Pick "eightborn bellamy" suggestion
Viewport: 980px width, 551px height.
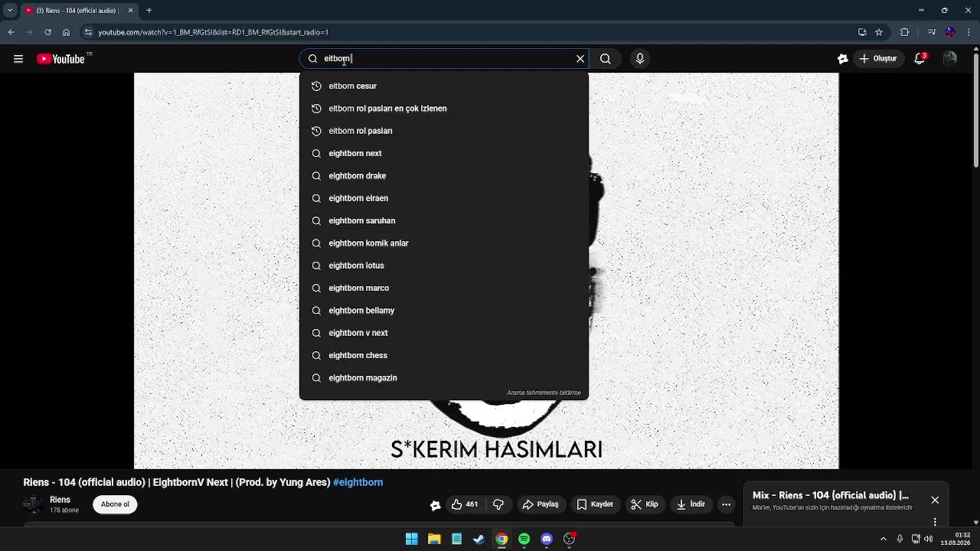coord(444,311)
